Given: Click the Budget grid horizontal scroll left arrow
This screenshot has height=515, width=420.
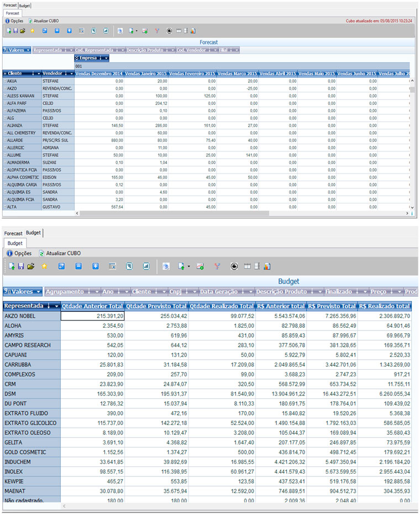Looking at the screenshot, I should pyautogui.click(x=64, y=506).
